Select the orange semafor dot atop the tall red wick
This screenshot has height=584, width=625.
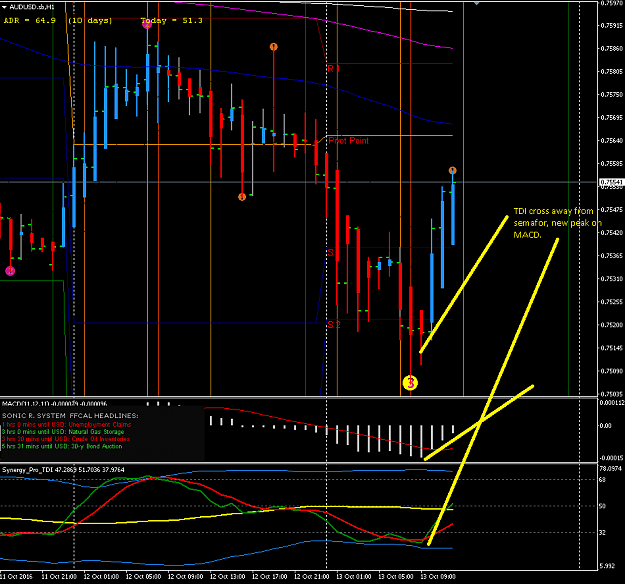point(273,47)
